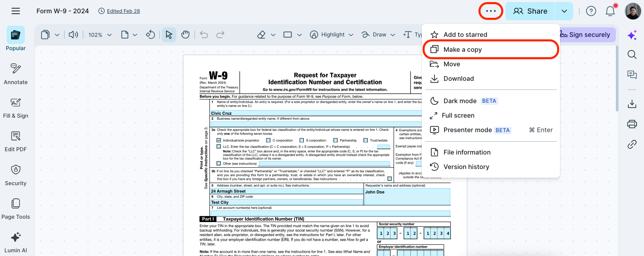The width and height of the screenshot is (644, 256).
Task: Undo the last action
Action: pos(204,35)
